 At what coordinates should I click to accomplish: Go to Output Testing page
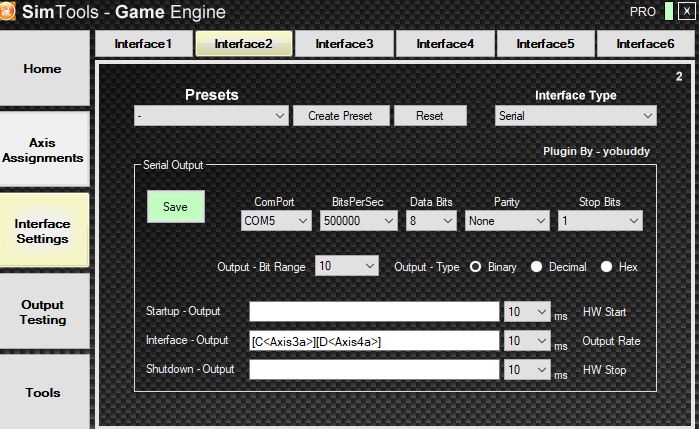[x=43, y=312]
